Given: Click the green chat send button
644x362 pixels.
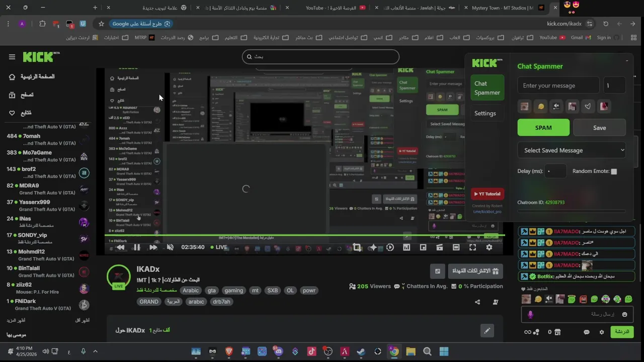Looking at the screenshot, I should click(x=622, y=332).
